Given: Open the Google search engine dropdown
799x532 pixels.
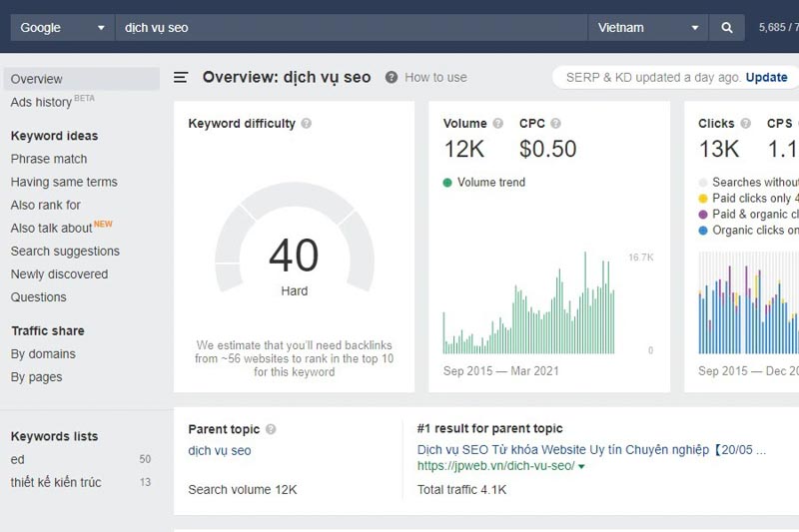Looking at the screenshot, I should (62, 28).
